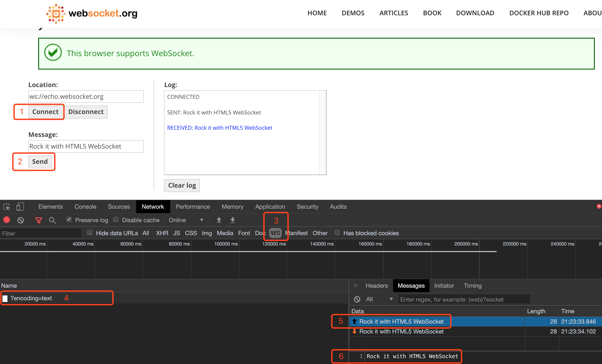This screenshot has height=364, width=602.
Task: Clear WebSocket messages with the block icon
Action: pyautogui.click(x=357, y=299)
